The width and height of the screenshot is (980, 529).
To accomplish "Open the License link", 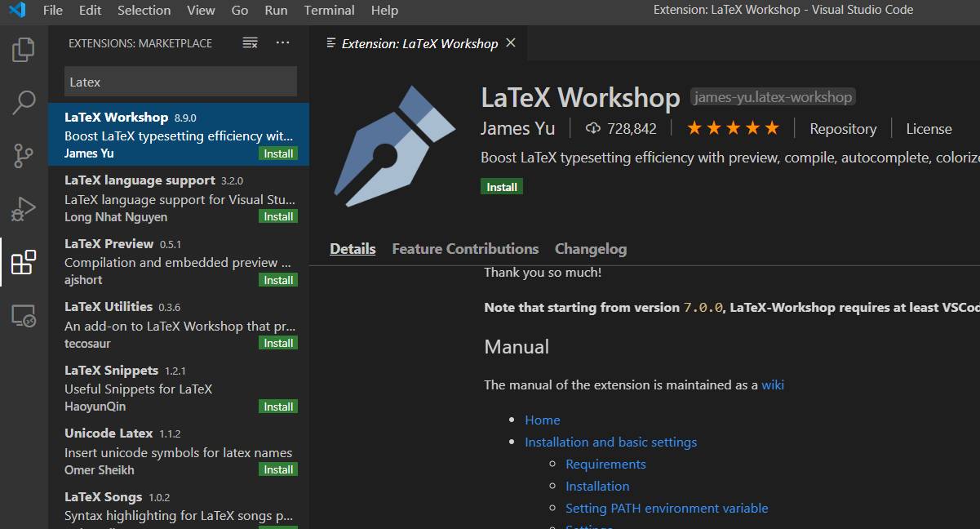I will (929, 128).
